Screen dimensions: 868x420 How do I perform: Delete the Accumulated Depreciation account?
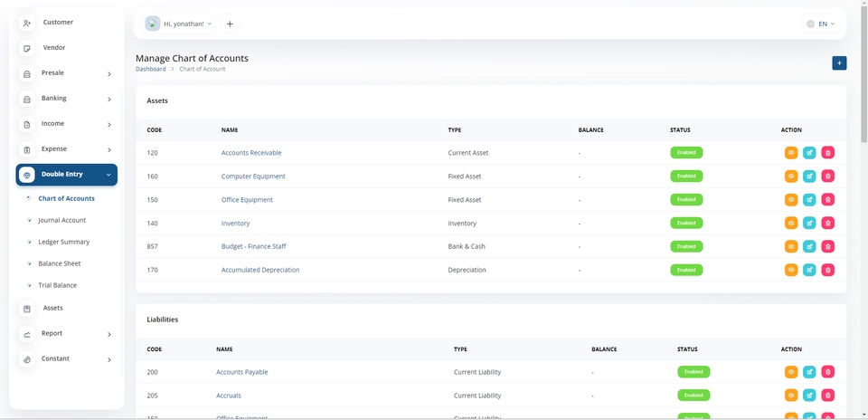tap(827, 270)
